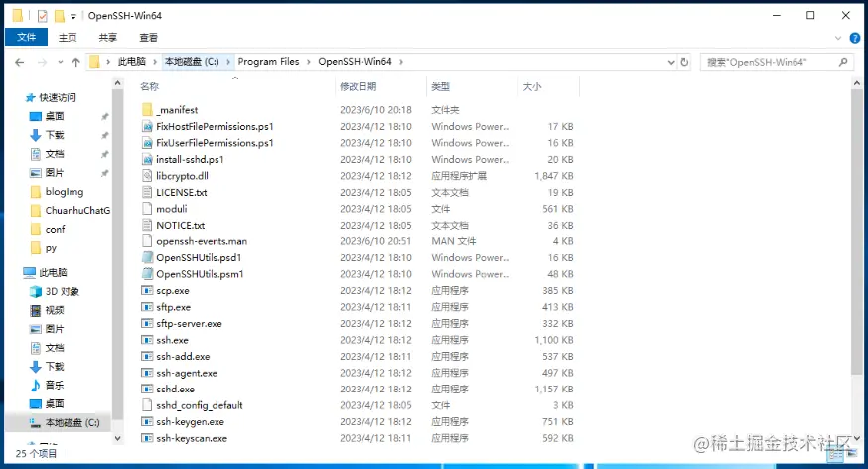This screenshot has height=469, width=868.
Task: Open the _manifest folder icon
Action: click(x=147, y=109)
